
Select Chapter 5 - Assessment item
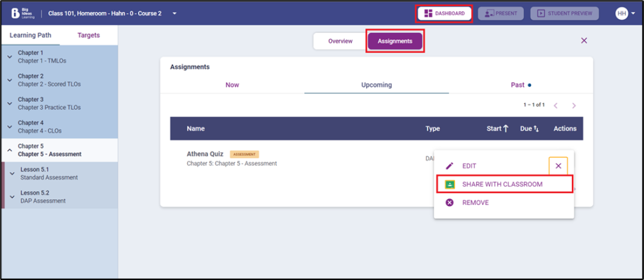(x=59, y=150)
